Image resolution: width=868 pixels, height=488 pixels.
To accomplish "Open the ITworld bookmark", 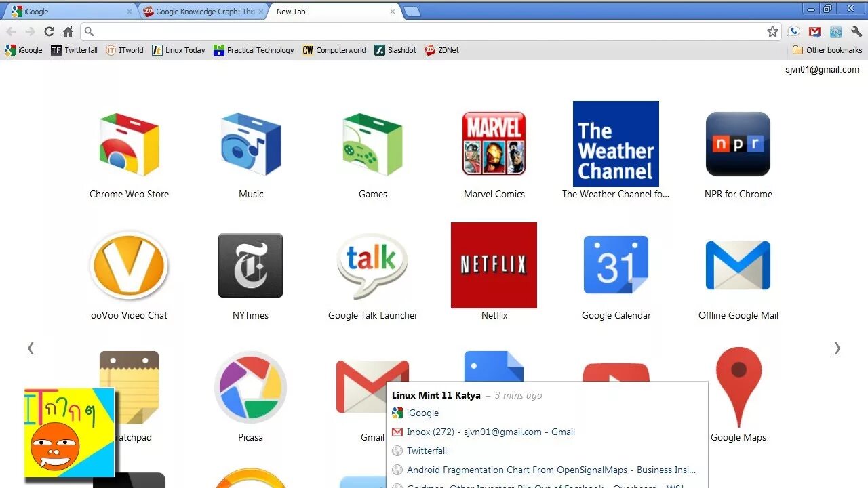I will [x=125, y=50].
